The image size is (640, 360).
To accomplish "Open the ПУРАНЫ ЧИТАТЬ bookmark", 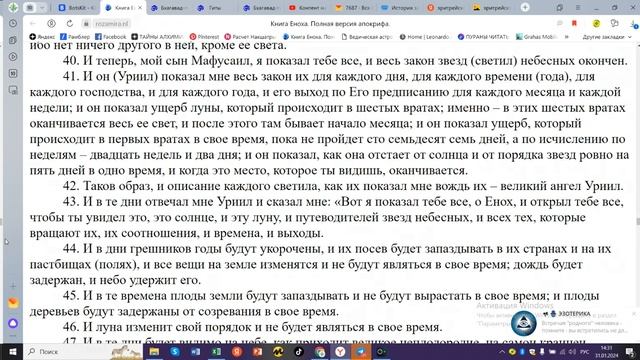I will (483, 37).
